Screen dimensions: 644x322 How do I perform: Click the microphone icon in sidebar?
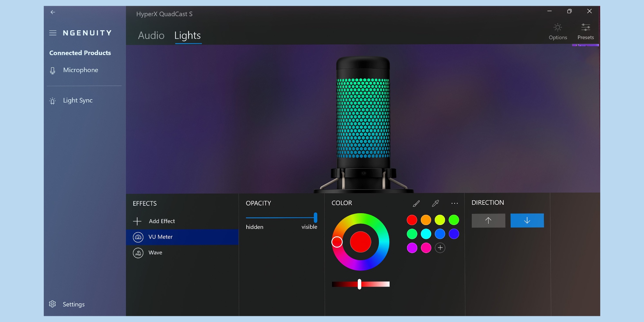pos(53,71)
